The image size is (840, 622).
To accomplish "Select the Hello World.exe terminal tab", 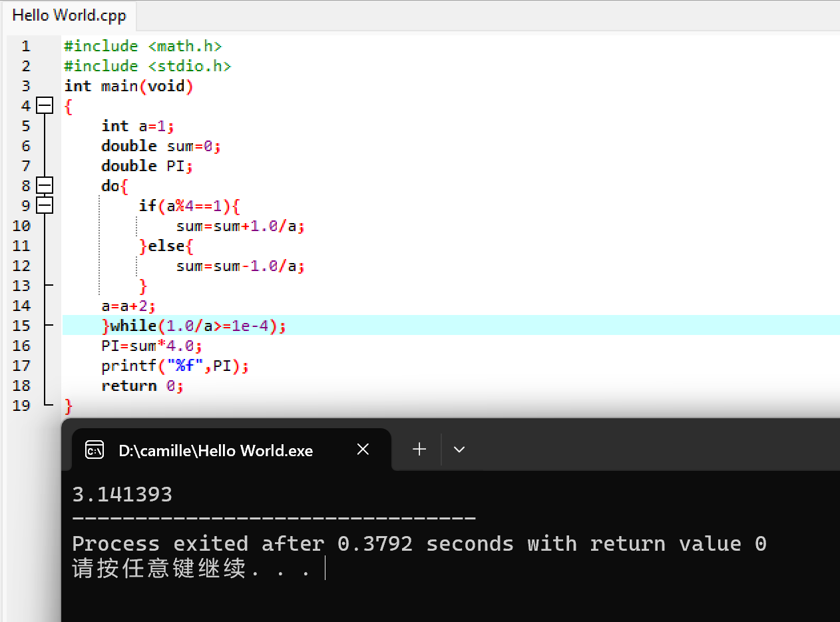I will tap(216, 450).
